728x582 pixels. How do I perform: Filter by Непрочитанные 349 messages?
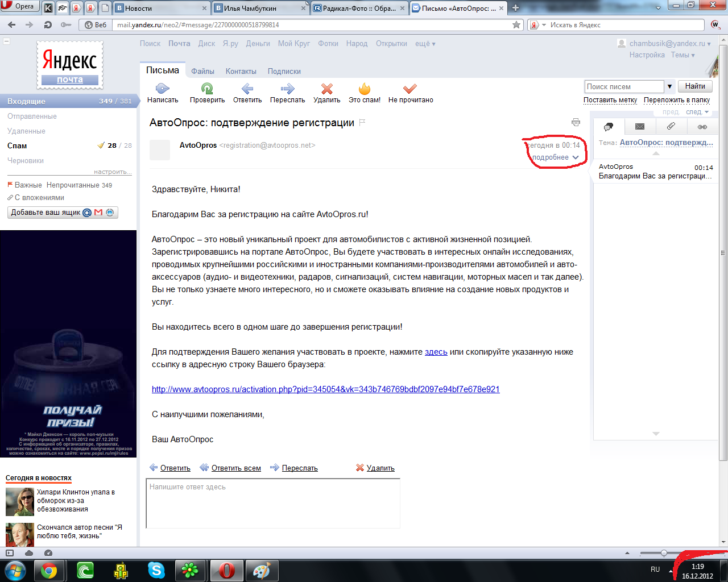[79, 185]
